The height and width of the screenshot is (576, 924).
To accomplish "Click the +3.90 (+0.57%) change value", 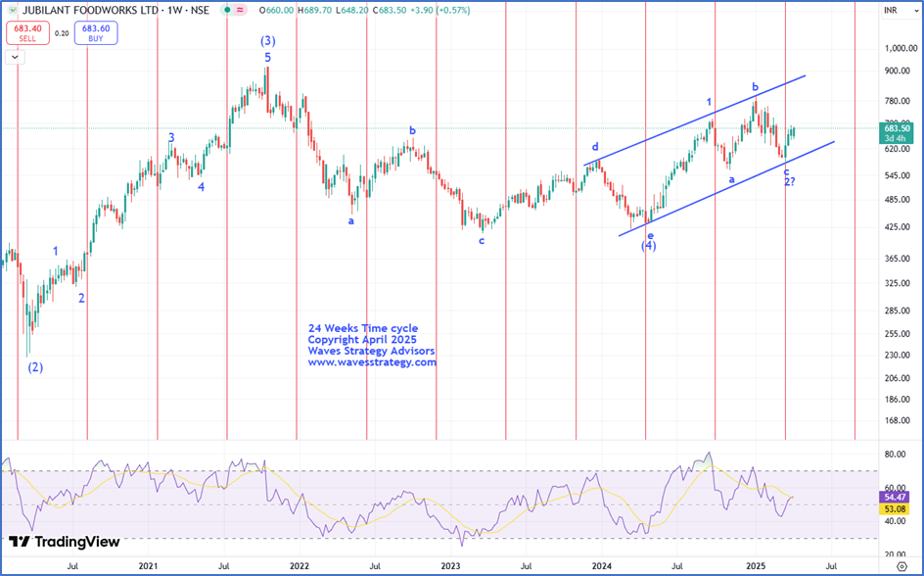I will coord(439,10).
